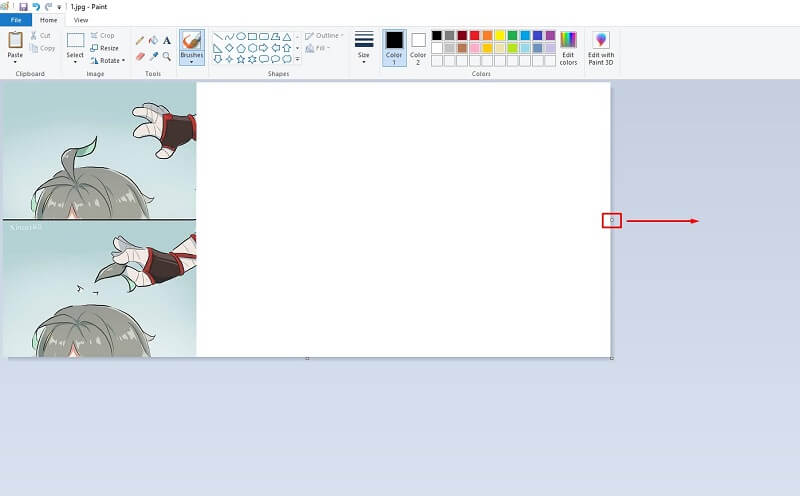Choose the Left arrow shape
This screenshot has width=800, height=496.
[x=276, y=48]
